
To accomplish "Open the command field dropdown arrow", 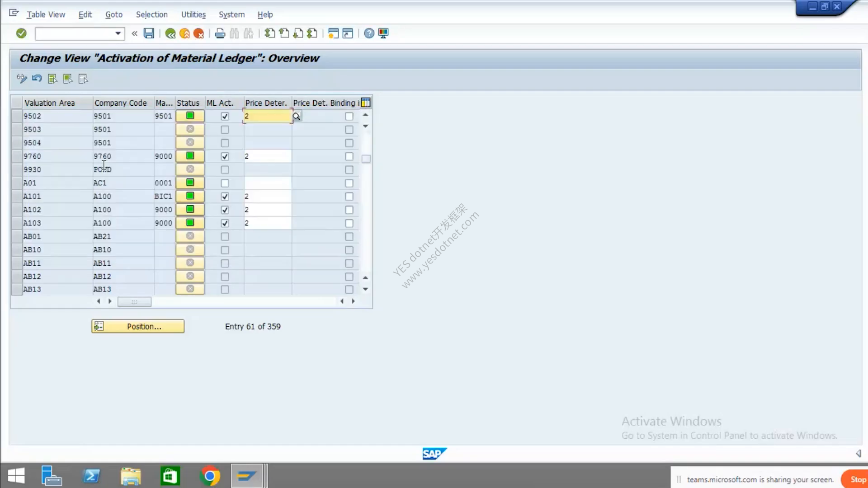I will [118, 33].
